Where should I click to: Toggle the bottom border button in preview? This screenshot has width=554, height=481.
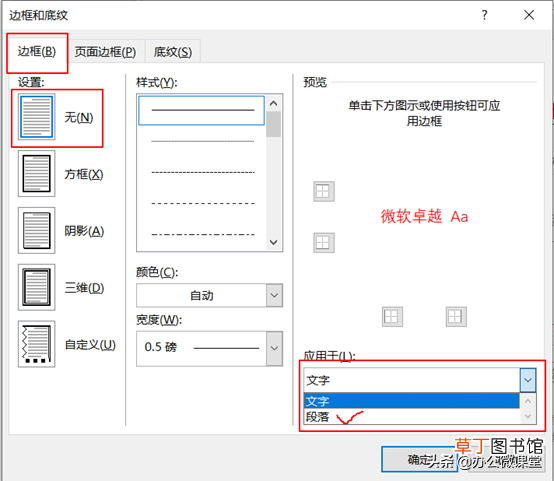pyautogui.click(x=324, y=242)
